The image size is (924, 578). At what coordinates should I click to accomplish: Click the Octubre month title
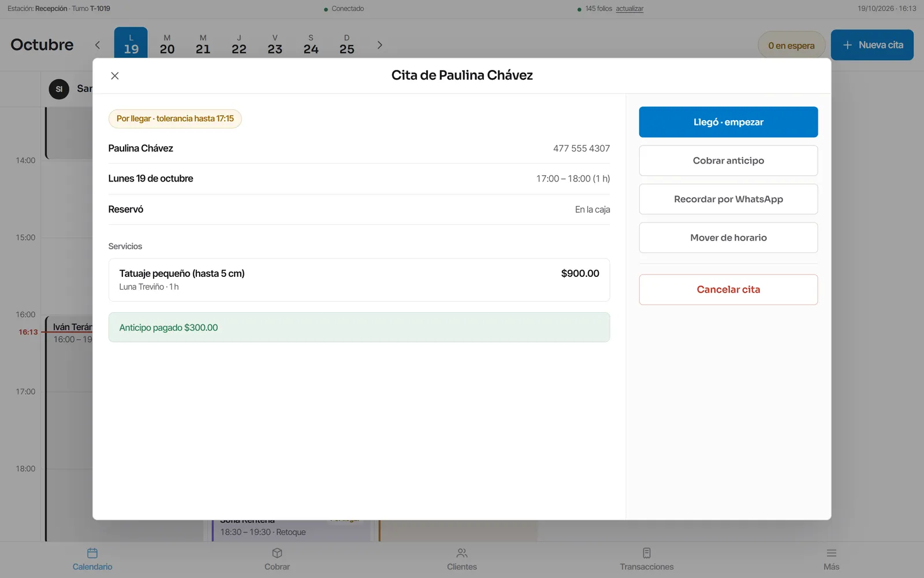(x=42, y=45)
